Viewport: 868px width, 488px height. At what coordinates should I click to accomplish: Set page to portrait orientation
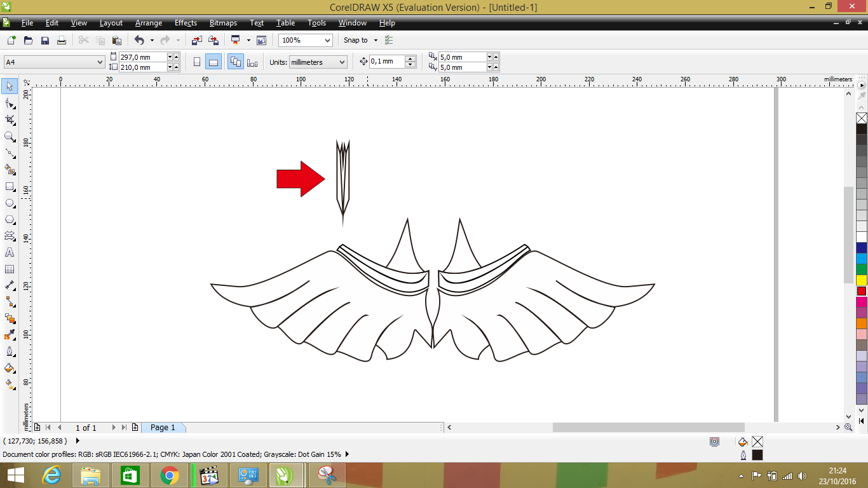[x=197, y=62]
